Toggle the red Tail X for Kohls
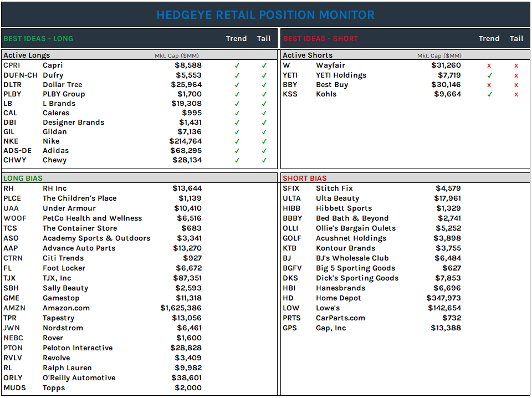 [516, 94]
